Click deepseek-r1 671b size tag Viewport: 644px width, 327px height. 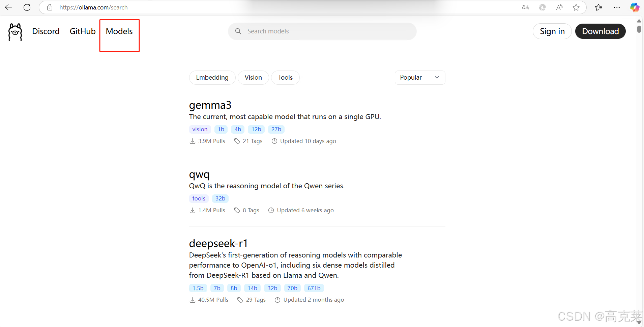pos(314,288)
